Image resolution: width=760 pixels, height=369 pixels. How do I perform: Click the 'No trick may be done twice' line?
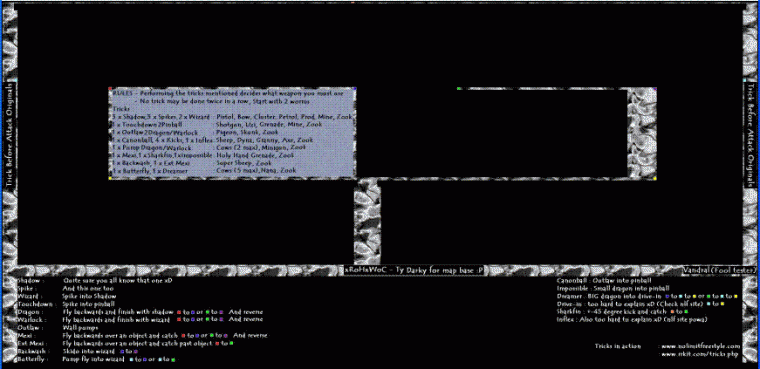point(222,101)
